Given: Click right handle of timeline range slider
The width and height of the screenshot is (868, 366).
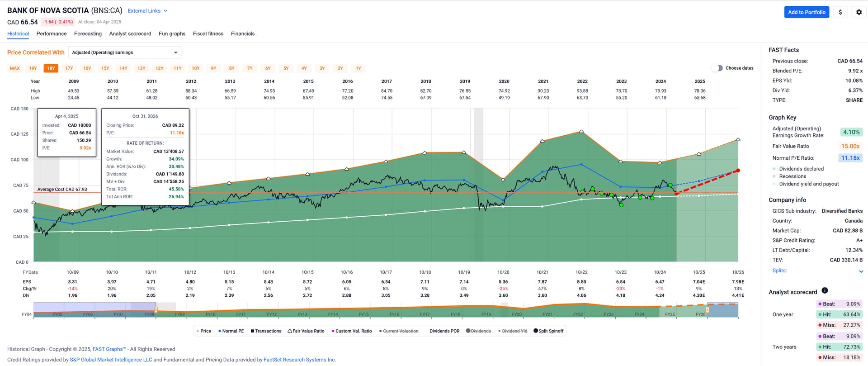Looking at the screenshot, I should tap(708, 310).
